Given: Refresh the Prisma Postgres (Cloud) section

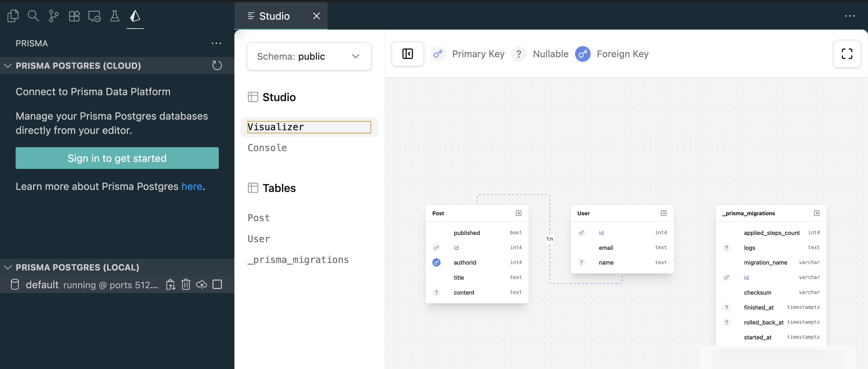Looking at the screenshot, I should pos(217,65).
